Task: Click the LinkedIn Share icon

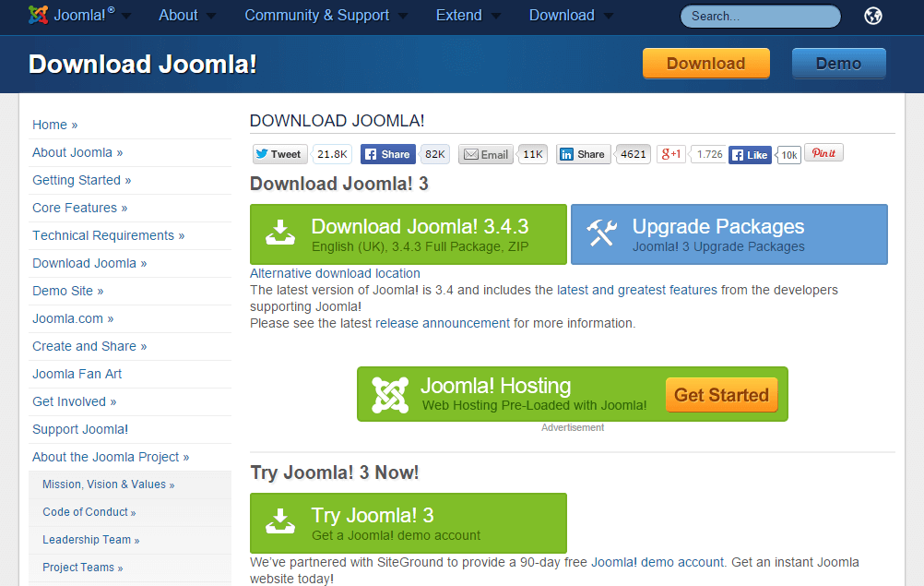Action: coord(566,154)
